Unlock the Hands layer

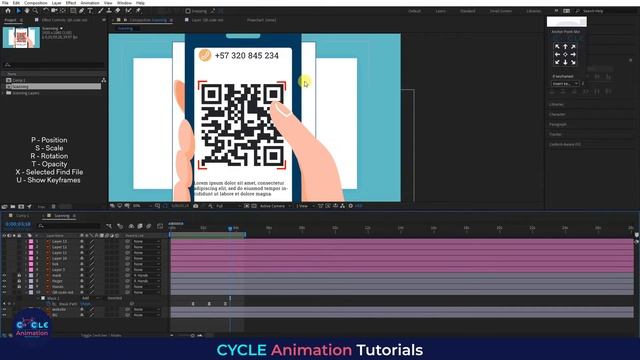(19, 287)
